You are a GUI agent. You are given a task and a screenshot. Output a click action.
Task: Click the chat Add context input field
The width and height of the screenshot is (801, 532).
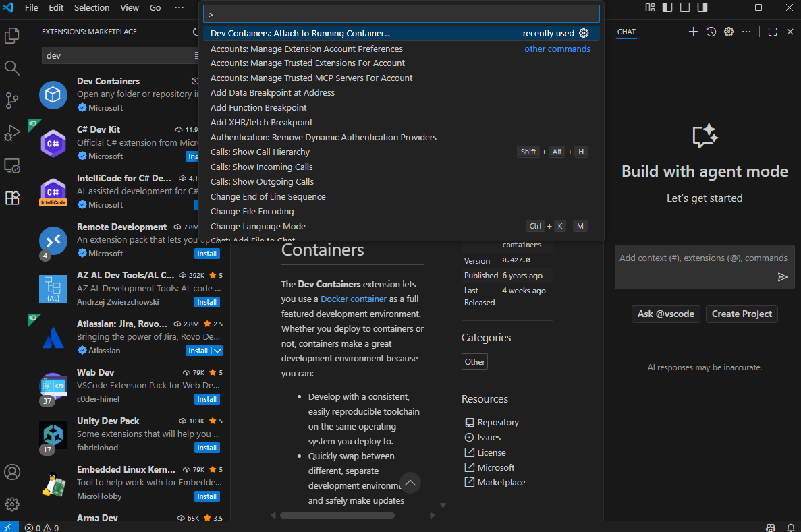(703, 258)
